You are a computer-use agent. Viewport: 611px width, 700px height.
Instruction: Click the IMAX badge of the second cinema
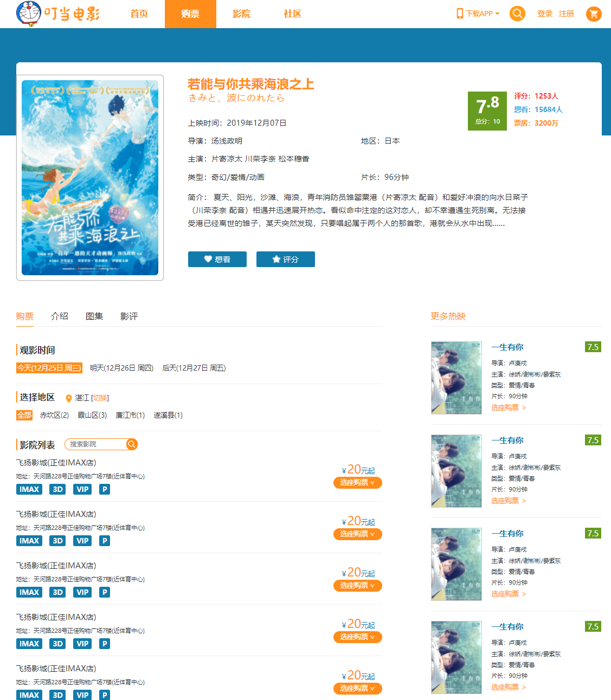[x=29, y=541]
